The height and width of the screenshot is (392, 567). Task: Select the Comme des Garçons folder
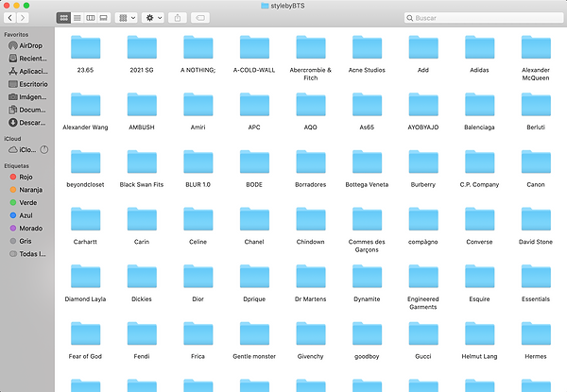pos(367,219)
